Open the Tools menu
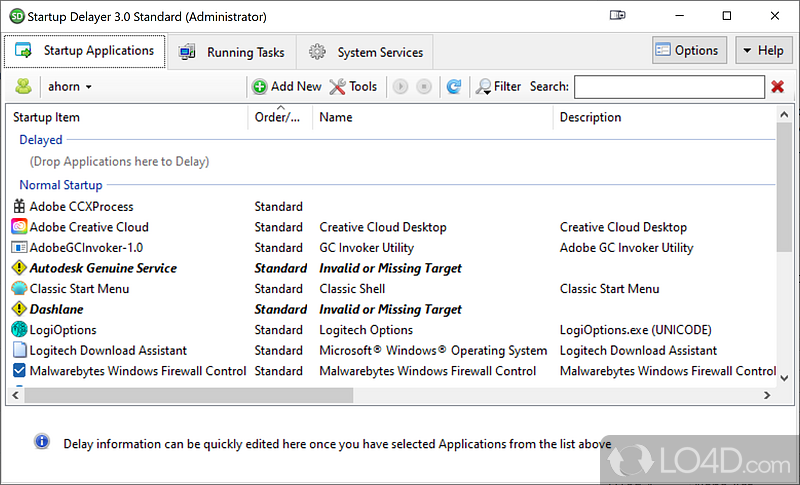 (353, 87)
